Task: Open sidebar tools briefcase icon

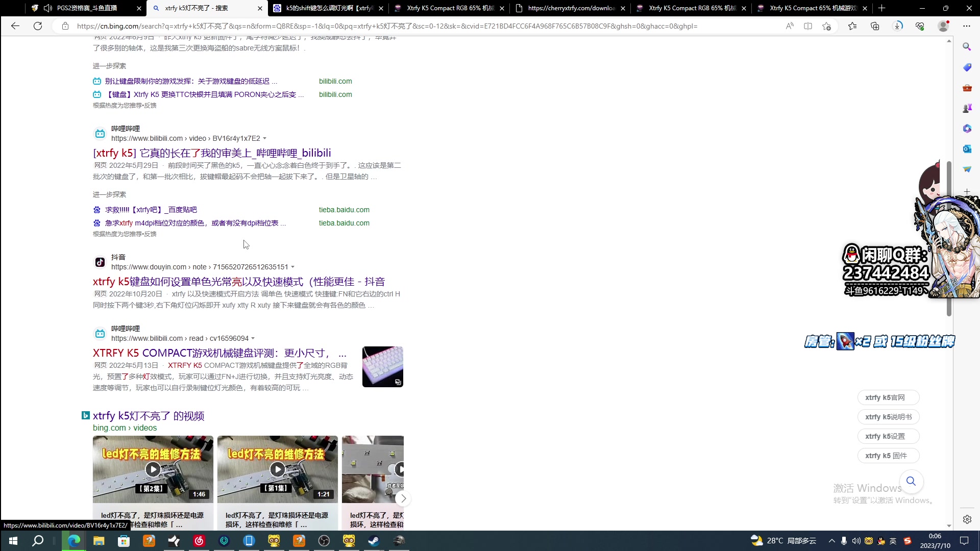Action: (x=967, y=88)
